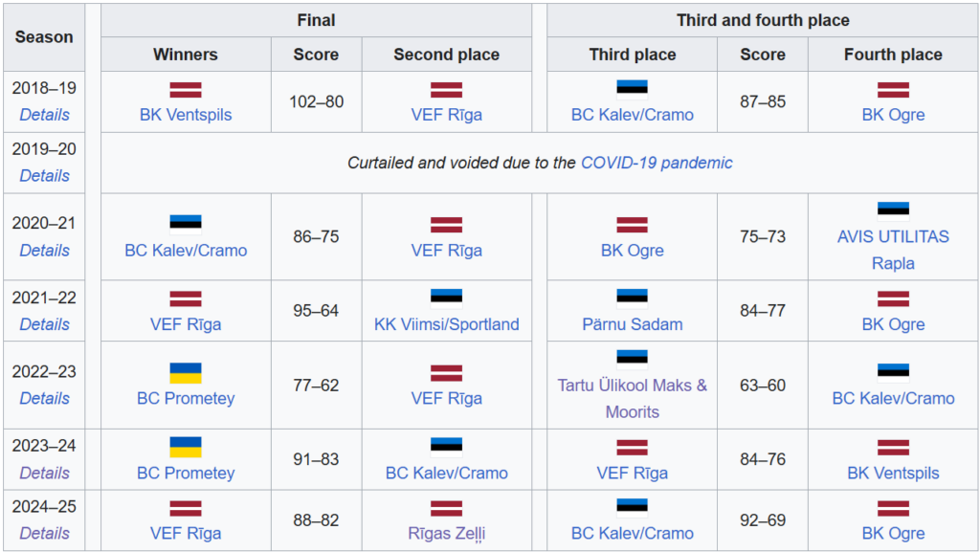Open the KK Viimsi/Sportland team page

point(446,324)
